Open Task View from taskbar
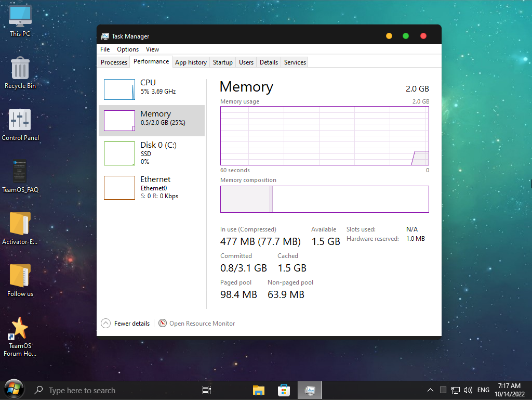This screenshot has width=532, height=400. [x=206, y=390]
